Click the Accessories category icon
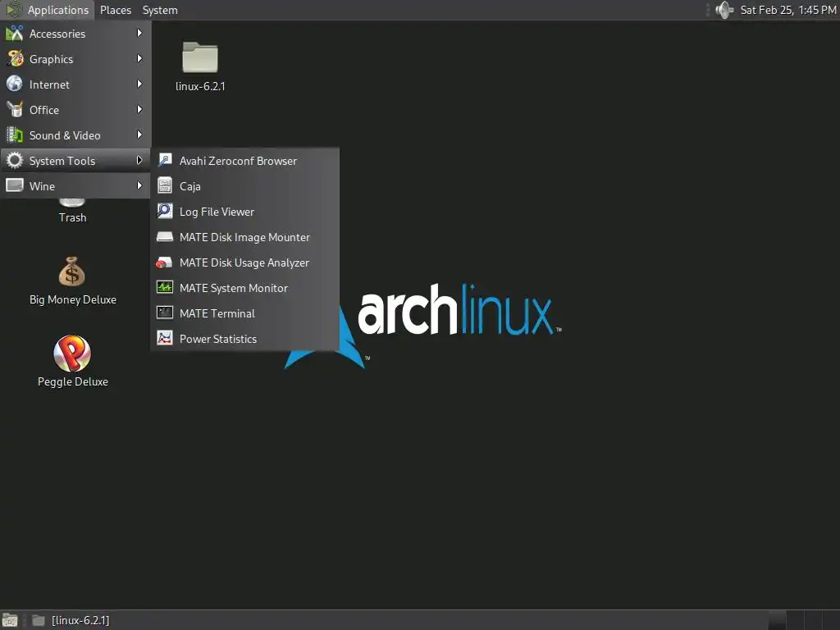This screenshot has width=840, height=630. (x=15, y=33)
